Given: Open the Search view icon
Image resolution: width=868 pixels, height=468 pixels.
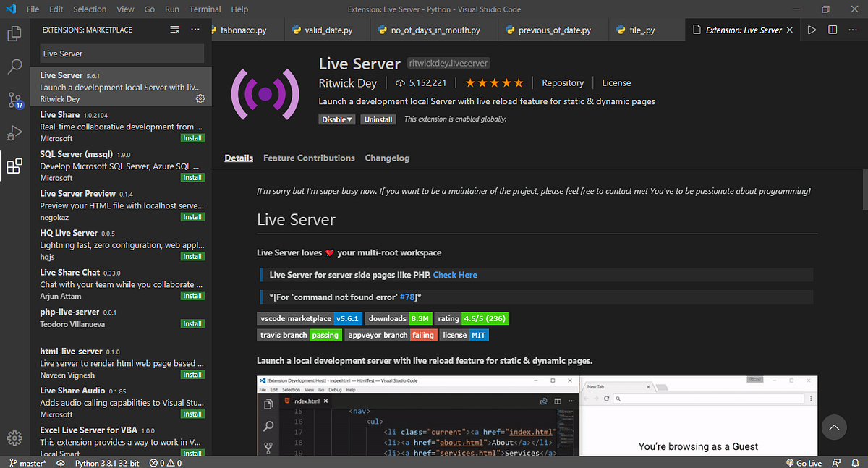Looking at the screenshot, I should [14, 67].
